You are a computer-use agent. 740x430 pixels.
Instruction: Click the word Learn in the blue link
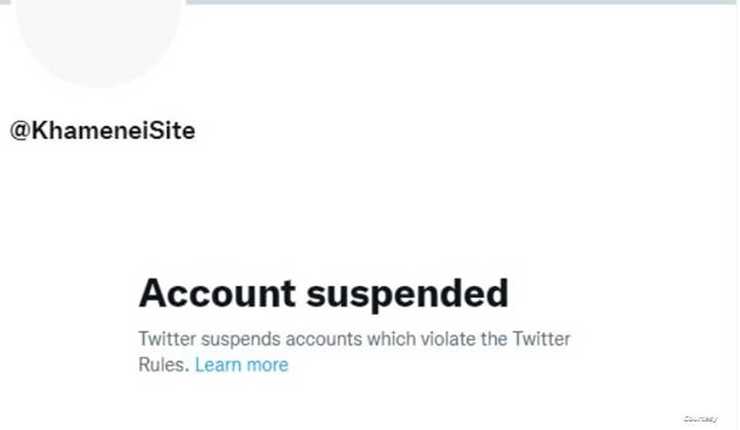(218, 365)
